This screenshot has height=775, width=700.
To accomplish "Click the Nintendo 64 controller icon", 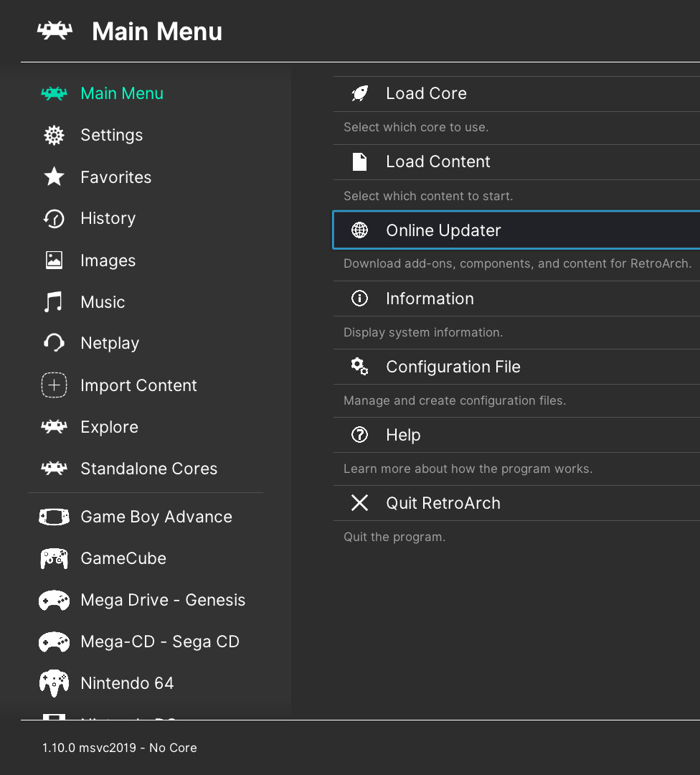I will tap(54, 683).
